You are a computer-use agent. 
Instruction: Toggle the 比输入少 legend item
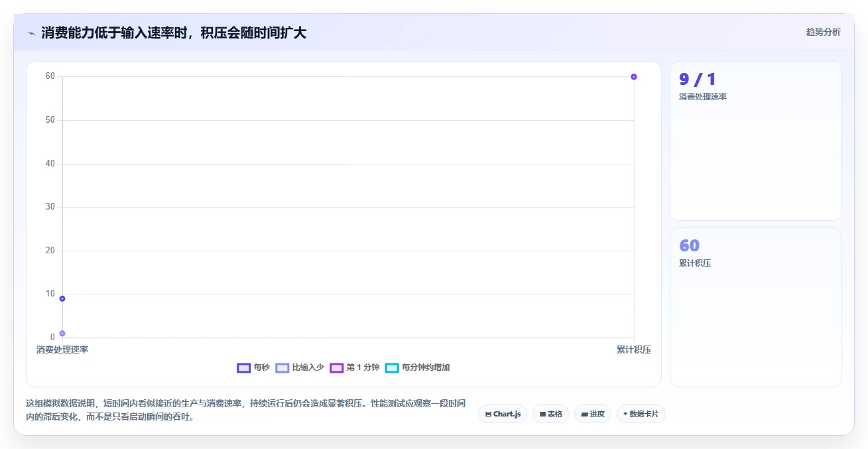pos(300,367)
